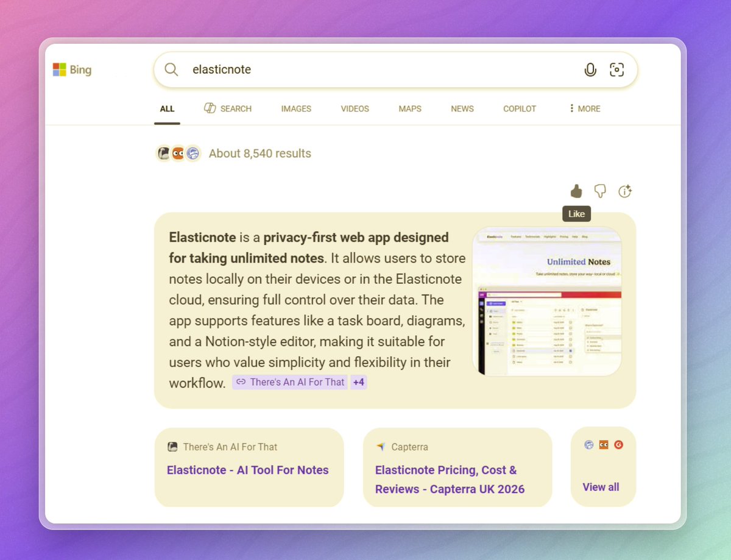Switch to the VIDEOS tab

click(x=355, y=108)
